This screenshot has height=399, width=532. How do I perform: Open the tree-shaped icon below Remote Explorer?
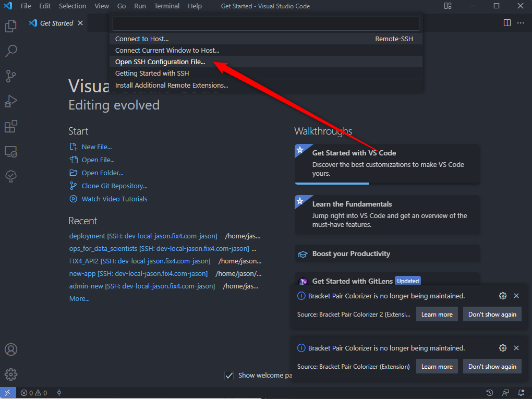tap(11, 176)
